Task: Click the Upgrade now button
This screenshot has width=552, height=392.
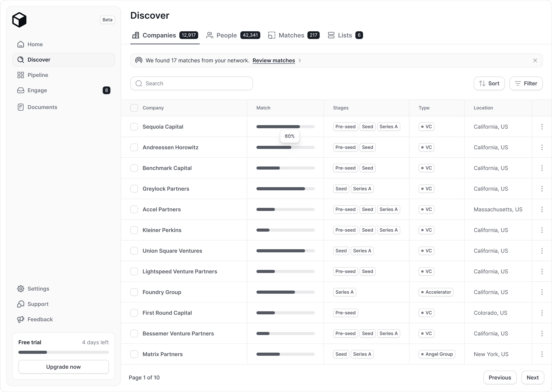Action: pyautogui.click(x=63, y=367)
